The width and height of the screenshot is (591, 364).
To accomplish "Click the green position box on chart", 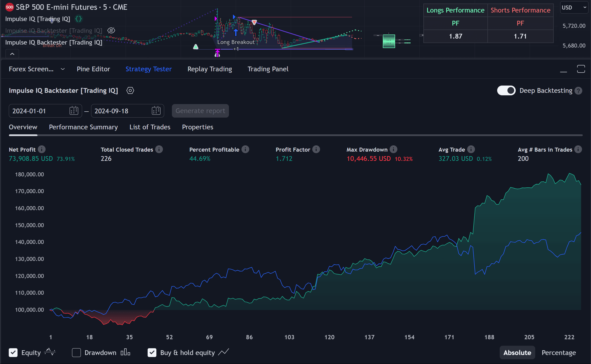I will [x=389, y=41].
